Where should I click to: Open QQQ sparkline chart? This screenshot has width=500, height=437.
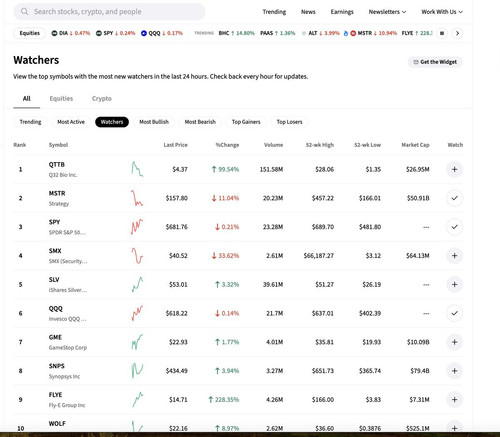coord(137,313)
